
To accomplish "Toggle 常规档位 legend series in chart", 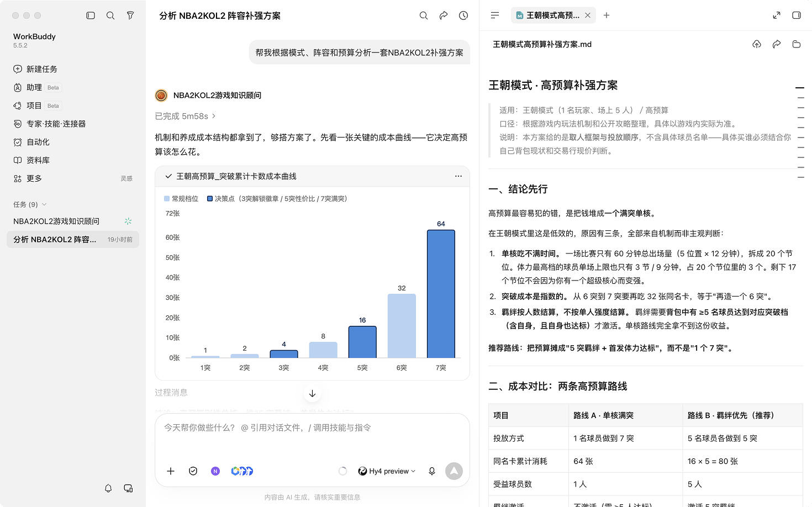I will (x=181, y=199).
